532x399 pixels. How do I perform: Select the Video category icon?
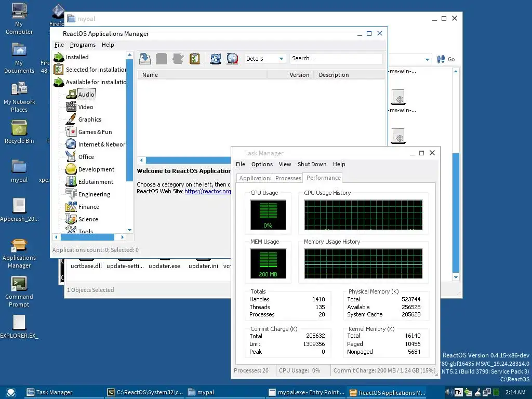71,107
